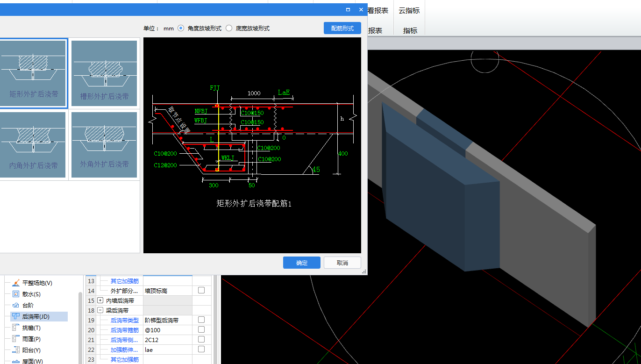Click 其它加强筋 in row 23
641x364 pixels.
click(125, 359)
